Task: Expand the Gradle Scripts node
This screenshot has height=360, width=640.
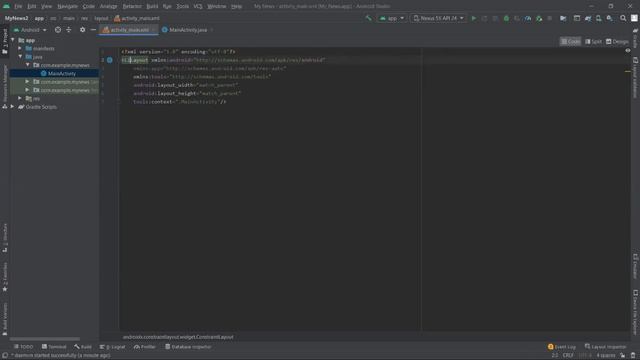Action: click(13, 107)
